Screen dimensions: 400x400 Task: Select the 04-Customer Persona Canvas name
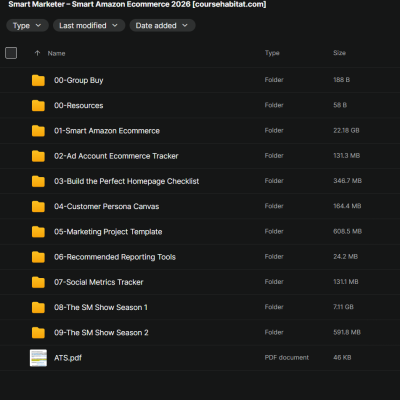[106, 206]
